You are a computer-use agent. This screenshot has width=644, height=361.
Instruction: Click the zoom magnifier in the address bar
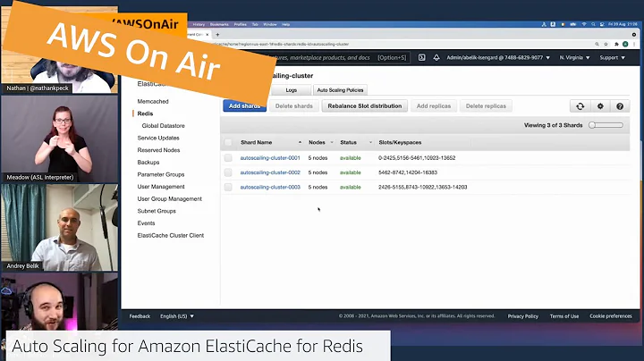coord(597,44)
